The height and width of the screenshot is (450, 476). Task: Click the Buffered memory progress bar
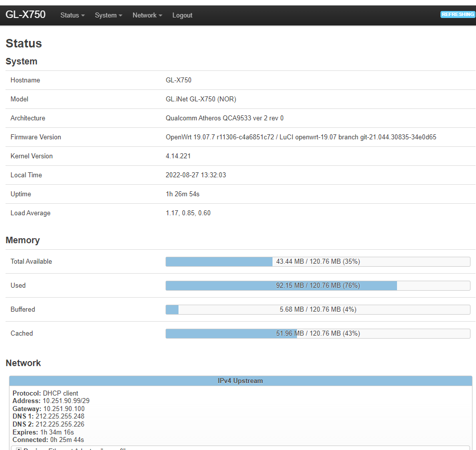tap(317, 309)
